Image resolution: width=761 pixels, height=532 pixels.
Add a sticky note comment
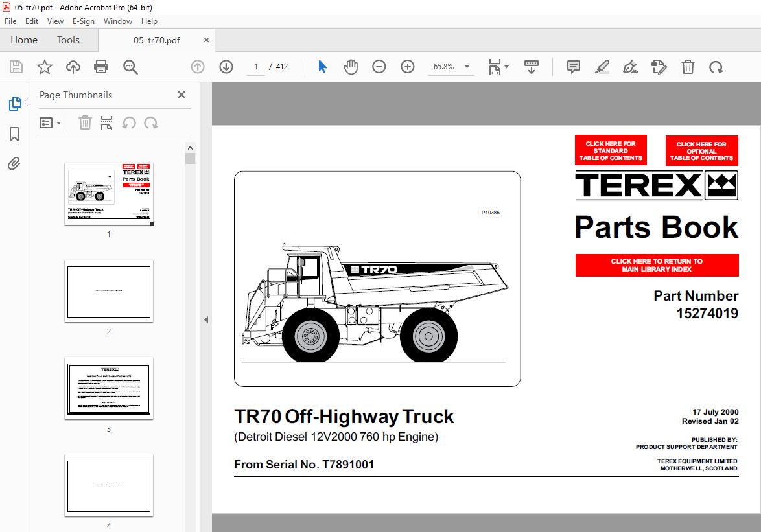pyautogui.click(x=573, y=67)
